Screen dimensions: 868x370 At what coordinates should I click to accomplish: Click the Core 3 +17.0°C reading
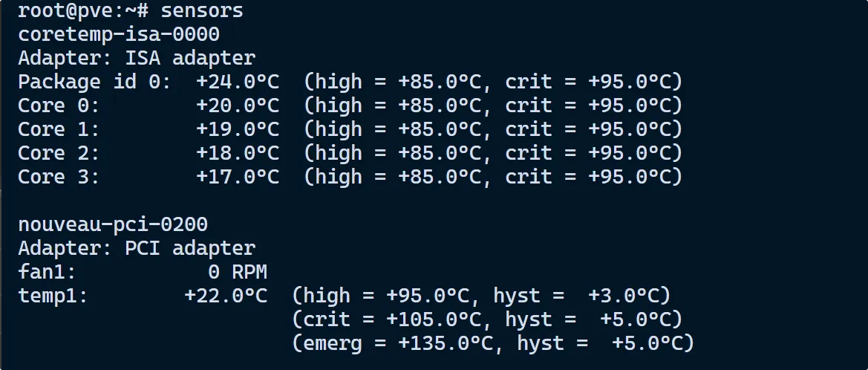click(238, 177)
